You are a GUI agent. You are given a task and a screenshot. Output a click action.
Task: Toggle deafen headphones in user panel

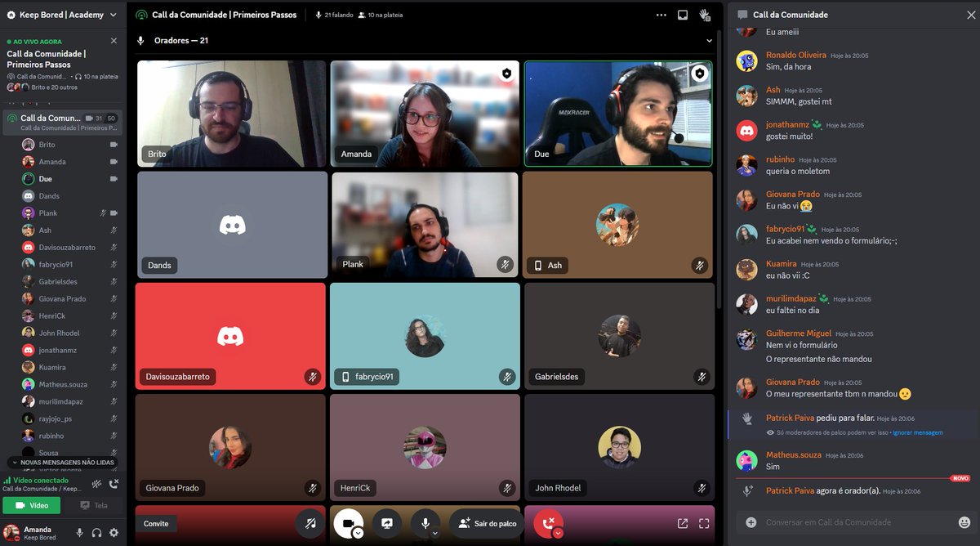[x=96, y=533]
